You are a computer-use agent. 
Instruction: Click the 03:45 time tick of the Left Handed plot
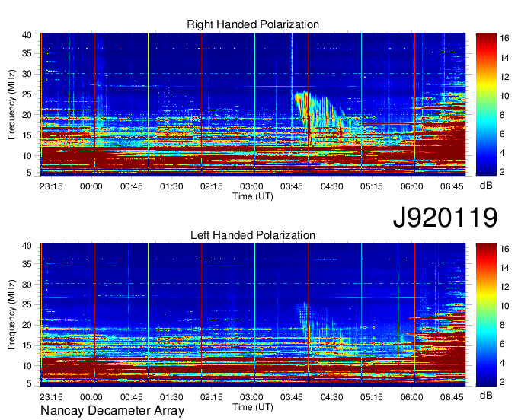tap(291, 397)
